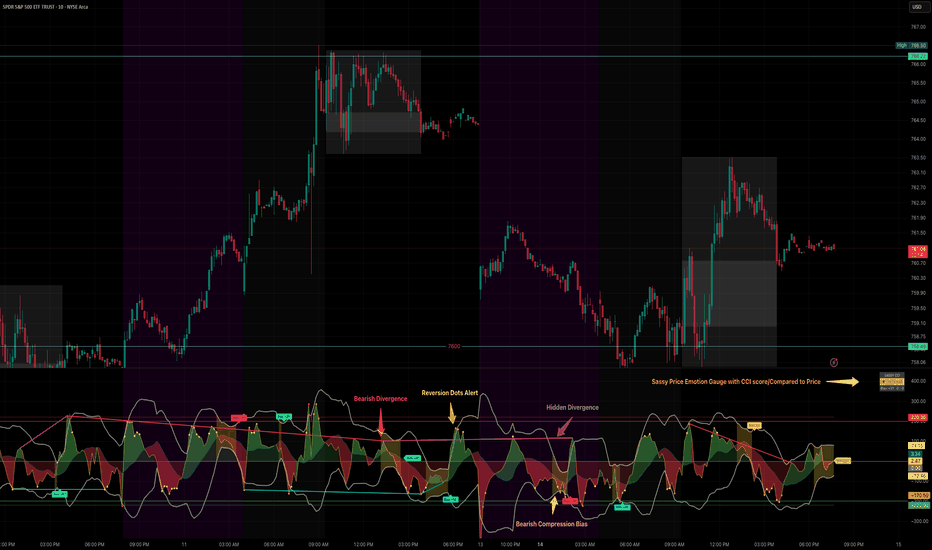Select the yellow Reversion Dots Alert arrow
The width and height of the screenshot is (932, 550).
(452, 413)
